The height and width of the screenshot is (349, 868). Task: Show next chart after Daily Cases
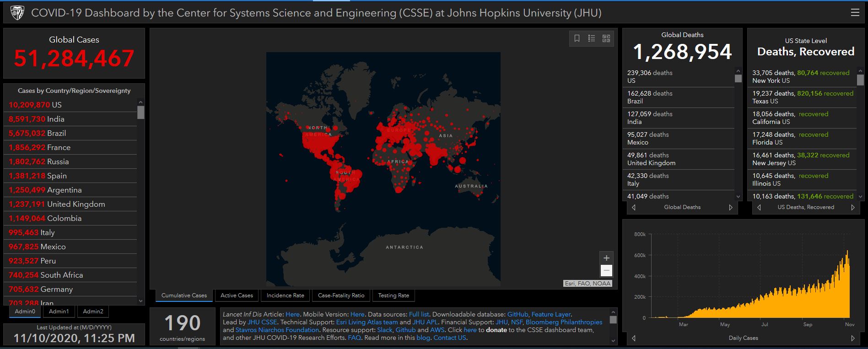click(x=853, y=338)
